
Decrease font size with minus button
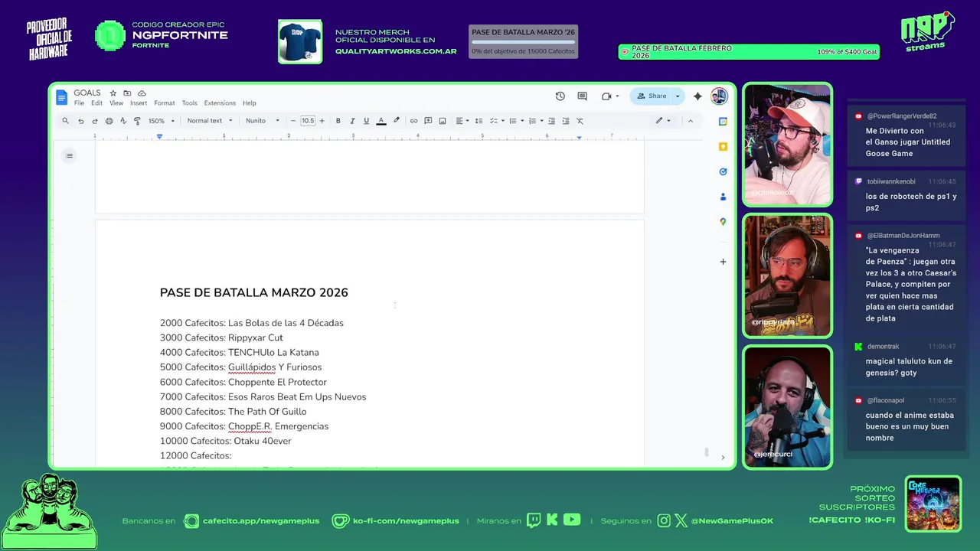[x=293, y=121]
